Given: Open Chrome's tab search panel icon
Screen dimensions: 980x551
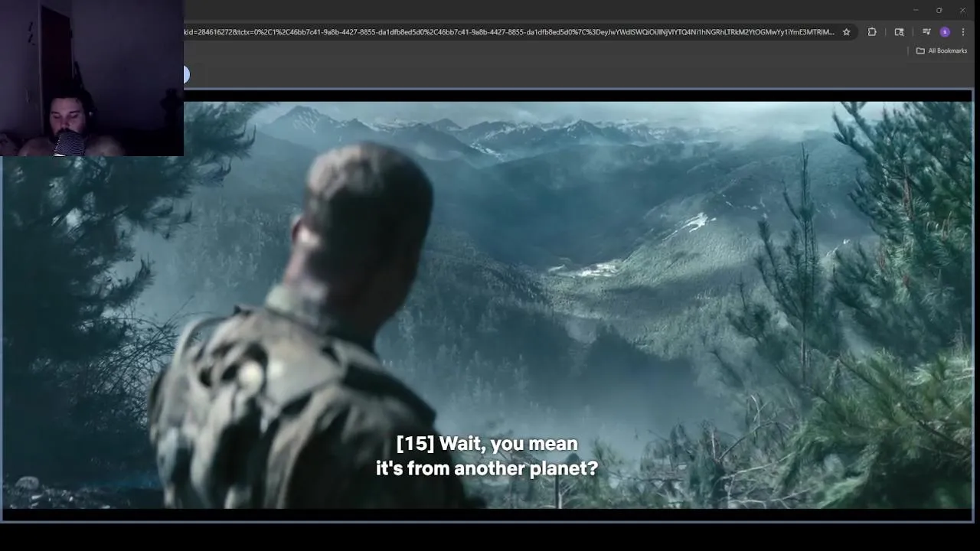Looking at the screenshot, I should (899, 32).
